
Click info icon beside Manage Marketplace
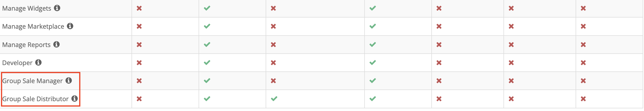tap(70, 26)
